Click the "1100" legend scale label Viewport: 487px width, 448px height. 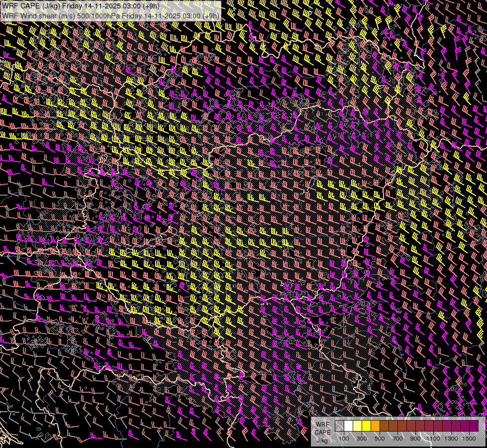pyautogui.click(x=433, y=439)
